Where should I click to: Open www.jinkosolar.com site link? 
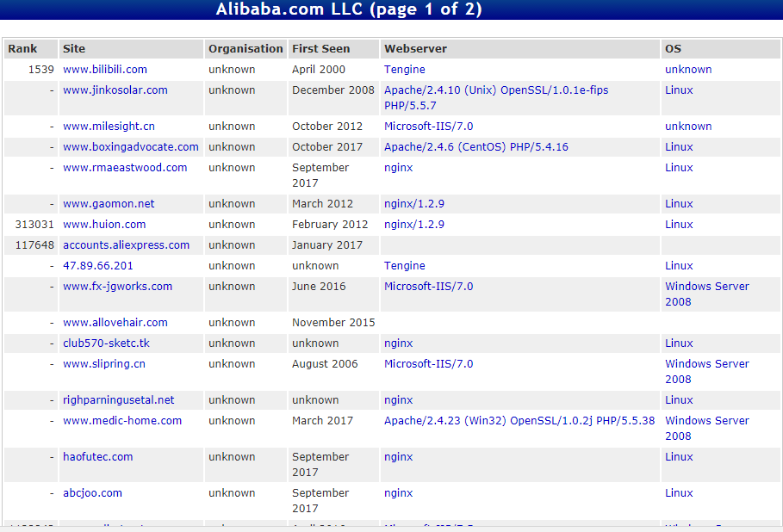tap(115, 90)
